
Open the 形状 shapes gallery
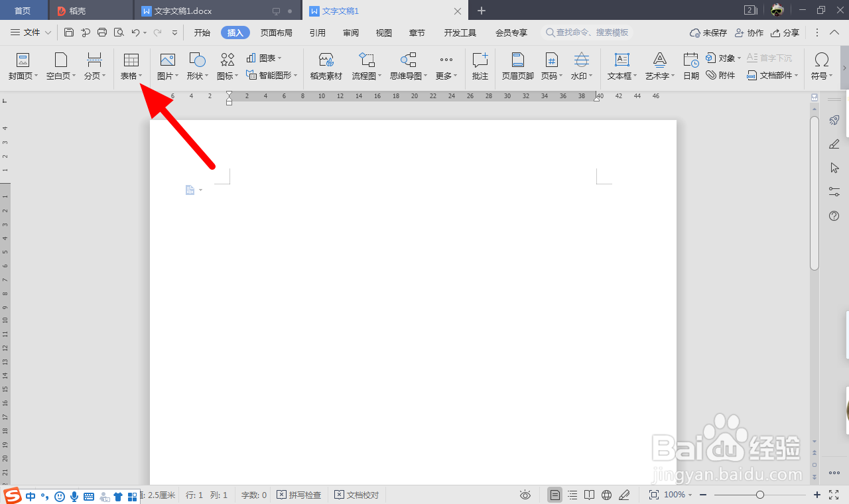tap(198, 67)
